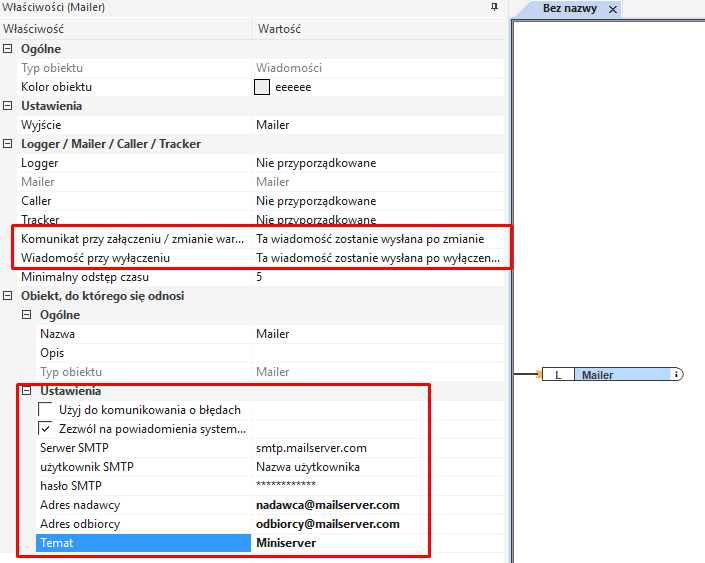The width and height of the screenshot is (705, 563).
Task: Switch to the Bez nazwy tab
Action: pyautogui.click(x=569, y=9)
